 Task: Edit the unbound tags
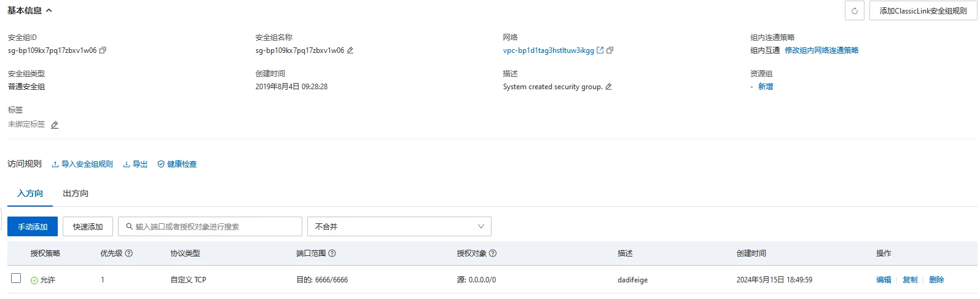(x=55, y=125)
